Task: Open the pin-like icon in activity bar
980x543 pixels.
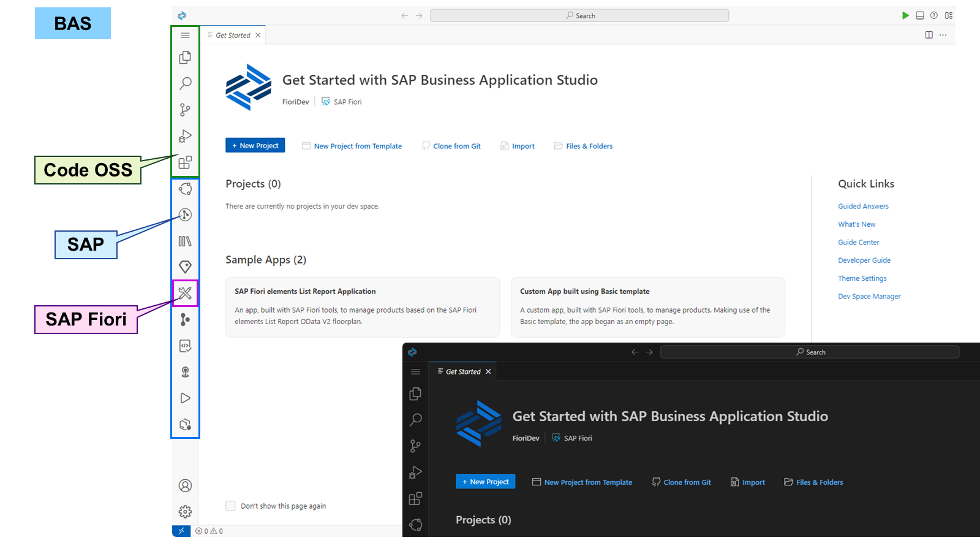Action: click(x=185, y=372)
